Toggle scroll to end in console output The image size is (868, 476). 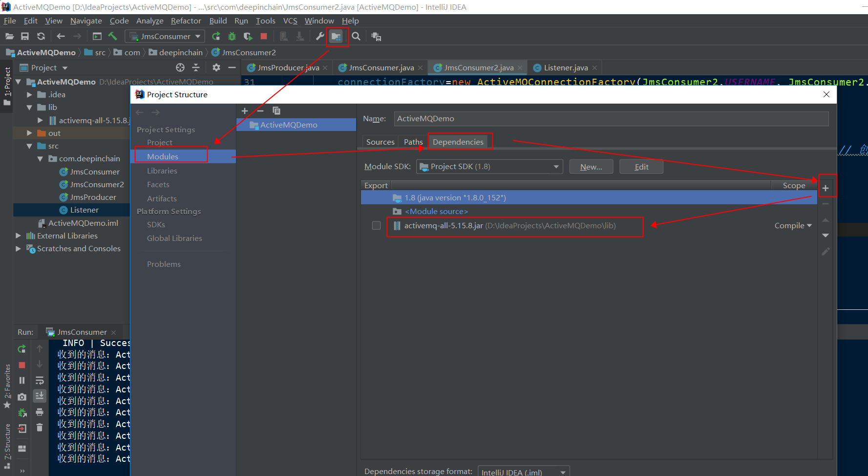[40, 396]
